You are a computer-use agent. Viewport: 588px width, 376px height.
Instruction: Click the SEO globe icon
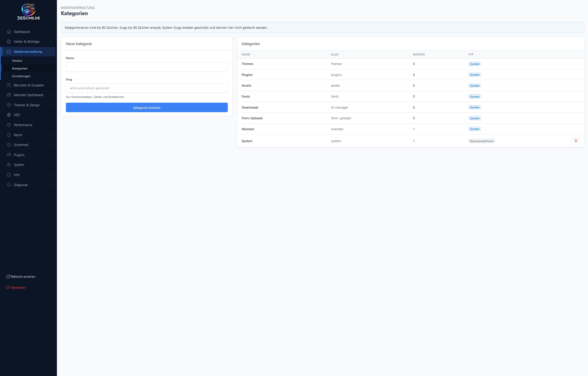[9, 115]
